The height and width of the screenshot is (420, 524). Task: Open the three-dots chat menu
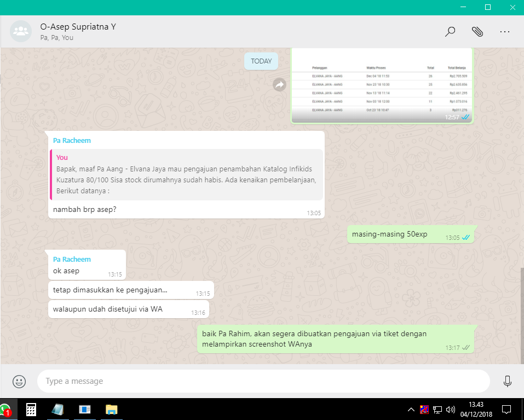tap(505, 32)
